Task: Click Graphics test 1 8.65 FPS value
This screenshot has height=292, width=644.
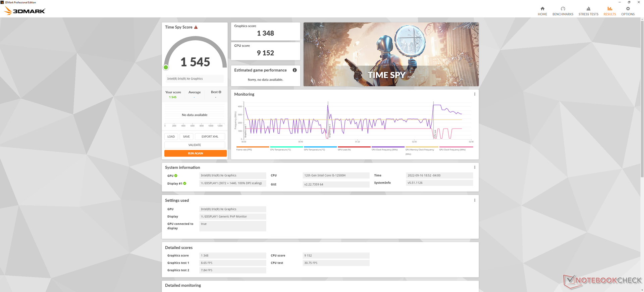Action: pyautogui.click(x=233, y=263)
